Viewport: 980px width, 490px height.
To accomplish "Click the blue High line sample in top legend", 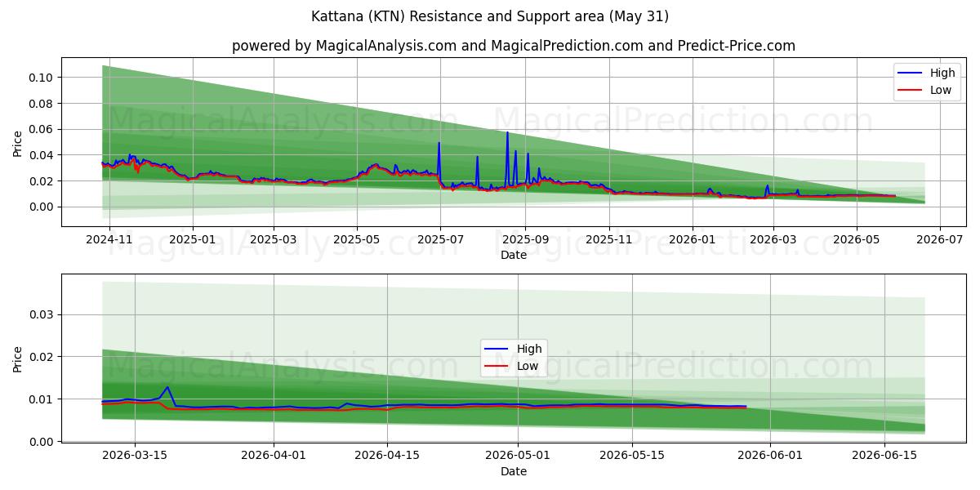I will pyautogui.click(x=909, y=73).
